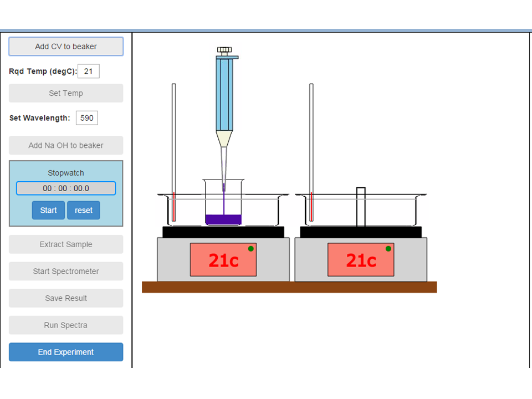The width and height of the screenshot is (532, 399).
Task: Click the right water bath thermometer
Action: [x=311, y=152]
